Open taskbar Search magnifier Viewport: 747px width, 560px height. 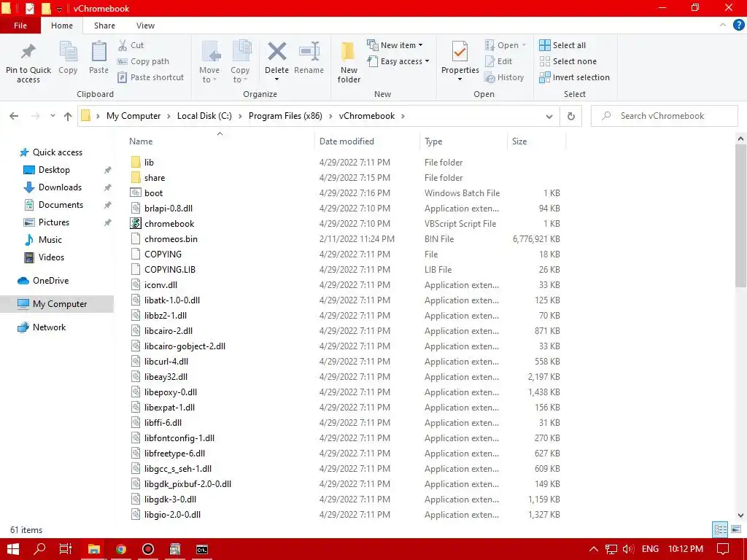click(x=40, y=549)
